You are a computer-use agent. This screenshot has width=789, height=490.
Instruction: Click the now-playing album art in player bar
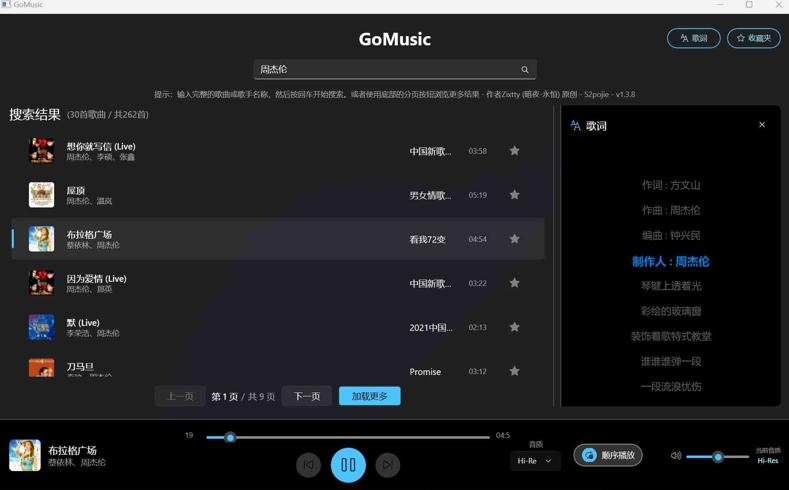tap(25, 455)
